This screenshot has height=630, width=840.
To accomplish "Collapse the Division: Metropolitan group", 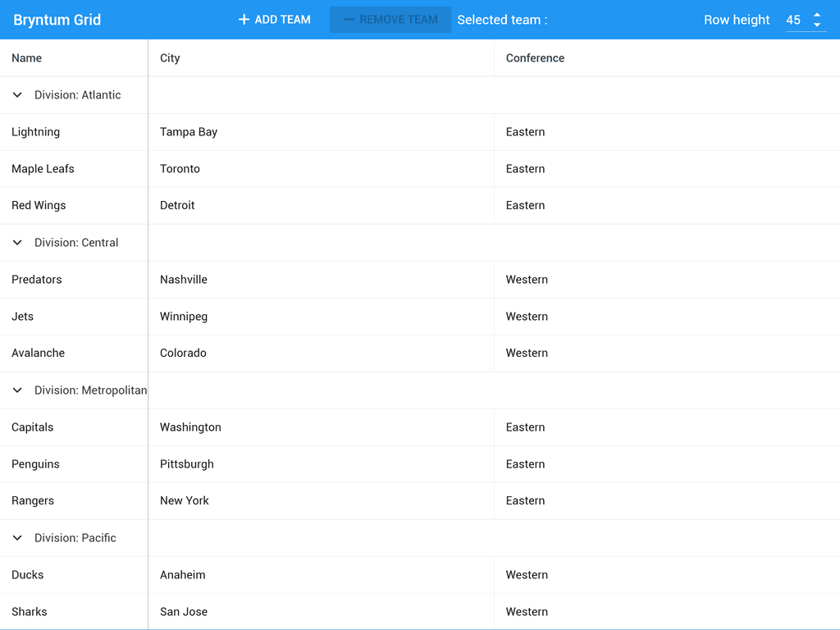I will [17, 390].
